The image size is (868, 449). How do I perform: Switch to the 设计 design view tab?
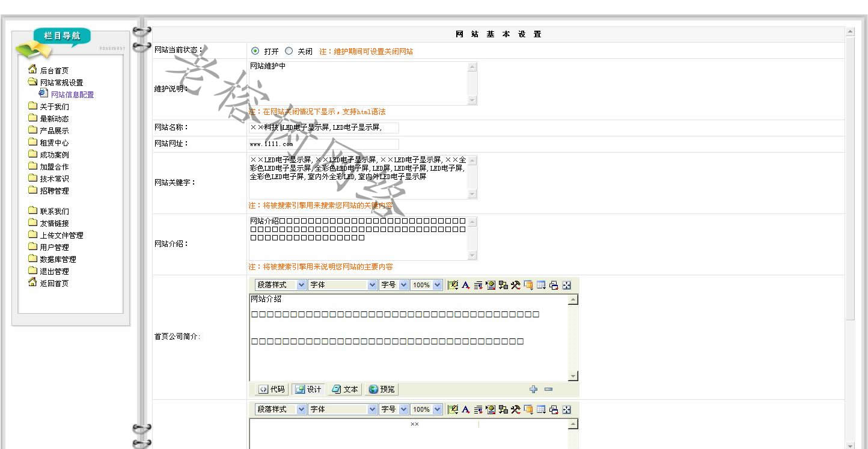pyautogui.click(x=308, y=389)
